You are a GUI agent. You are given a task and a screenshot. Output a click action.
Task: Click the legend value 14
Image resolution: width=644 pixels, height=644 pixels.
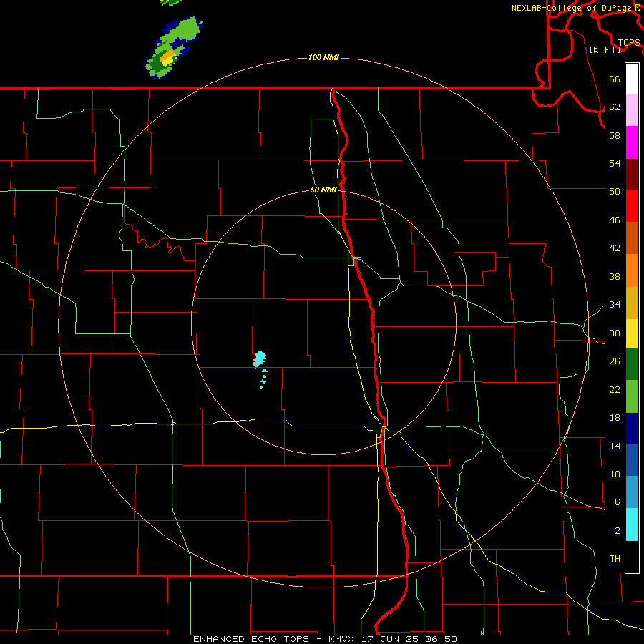point(615,446)
